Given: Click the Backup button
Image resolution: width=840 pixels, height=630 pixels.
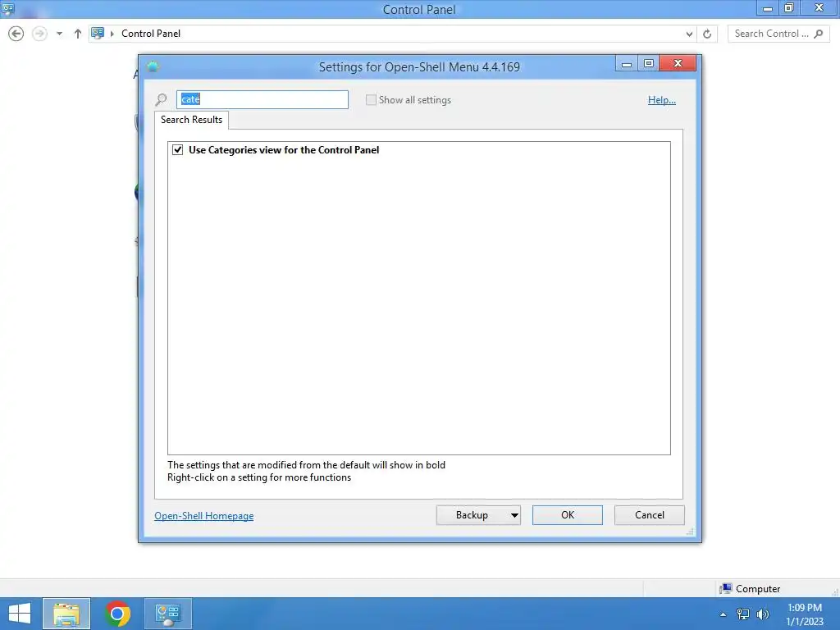Looking at the screenshot, I should (472, 515).
